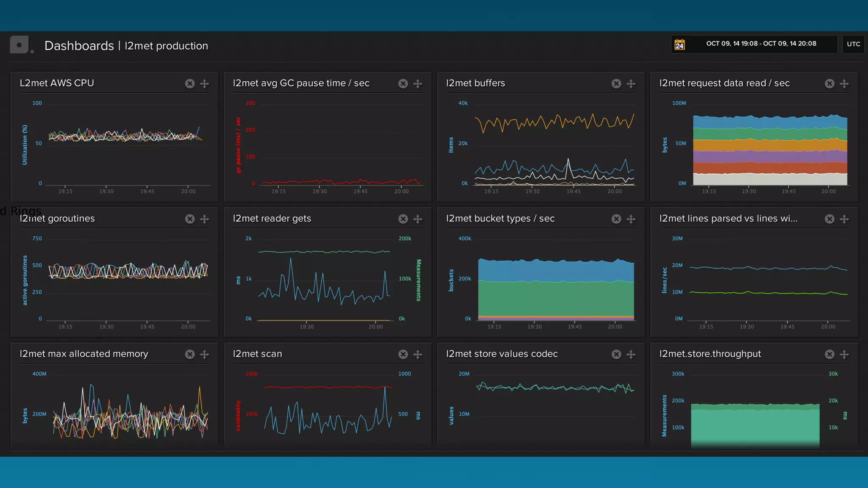Click inside l2met request data read chart

[x=770, y=150]
